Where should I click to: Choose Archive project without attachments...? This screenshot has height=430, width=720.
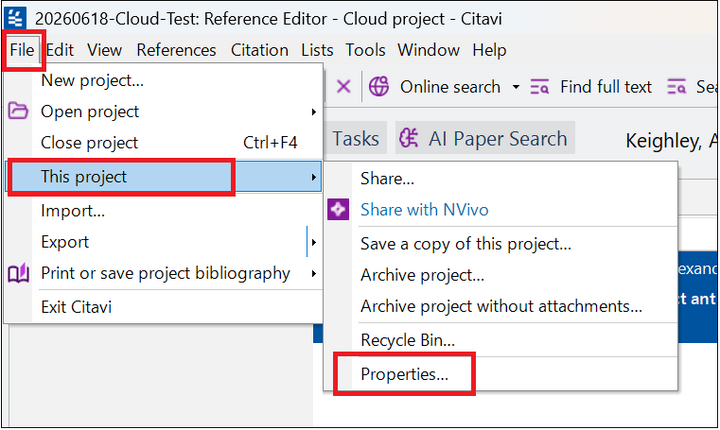(x=501, y=306)
